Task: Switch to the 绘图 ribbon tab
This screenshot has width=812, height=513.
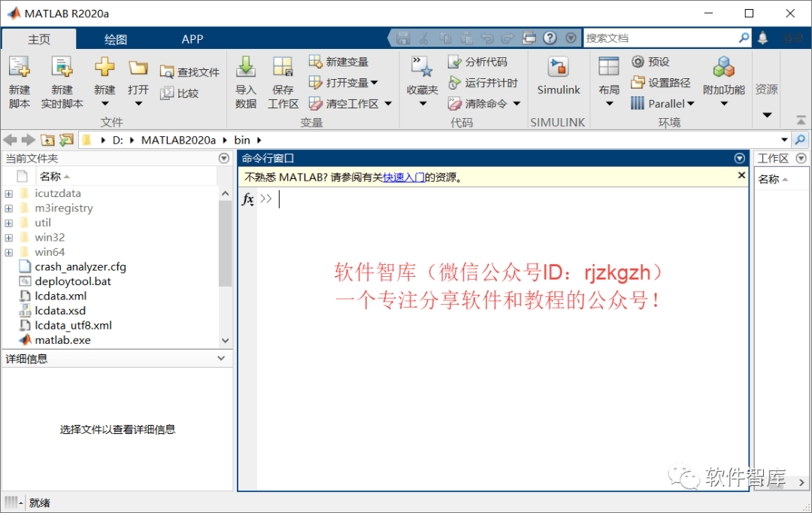Action: (x=117, y=38)
